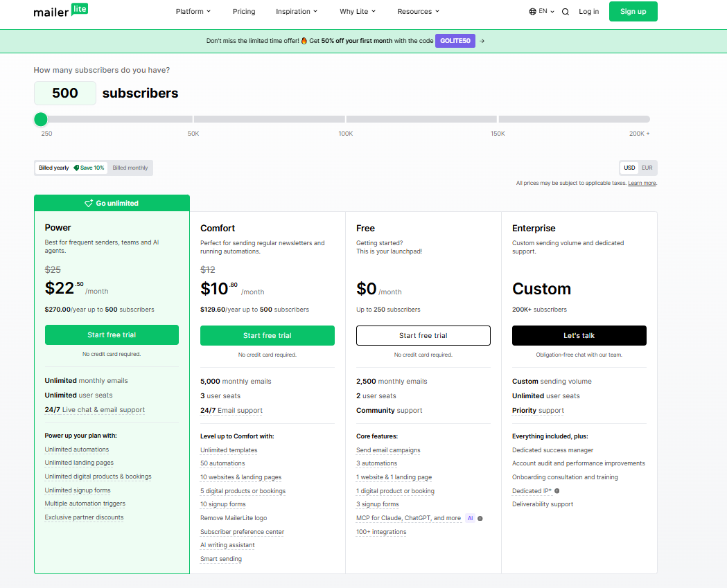This screenshot has width=727, height=588.
Task: Click the 500 subscribers input field
Action: pyautogui.click(x=65, y=93)
